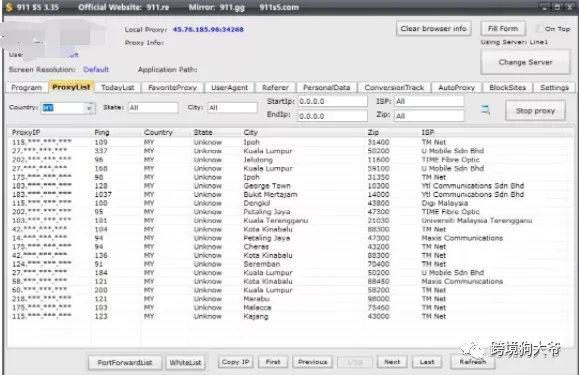The width and height of the screenshot is (579, 375).
Task: Select the Bukit Mertajam row with ping 1037
Action: [290, 195]
